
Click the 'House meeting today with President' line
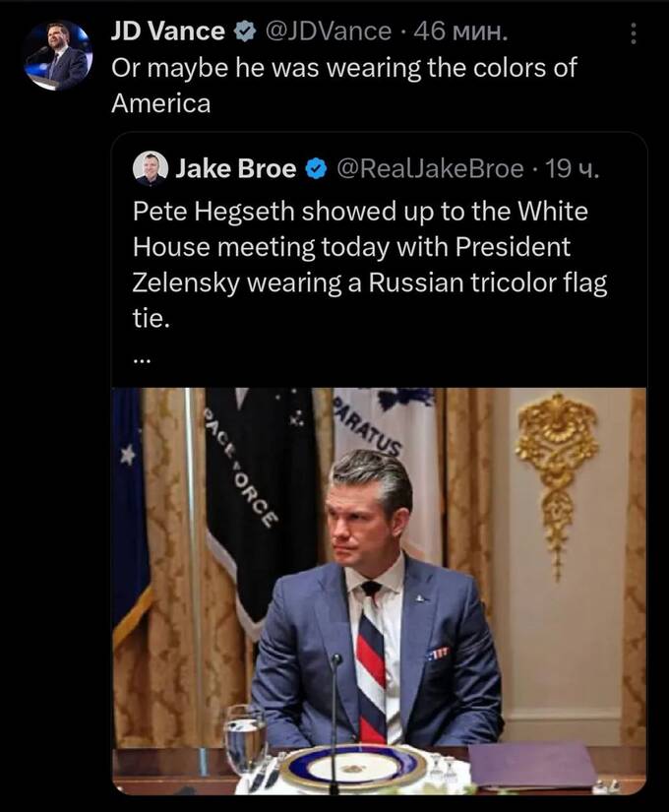[351, 248]
